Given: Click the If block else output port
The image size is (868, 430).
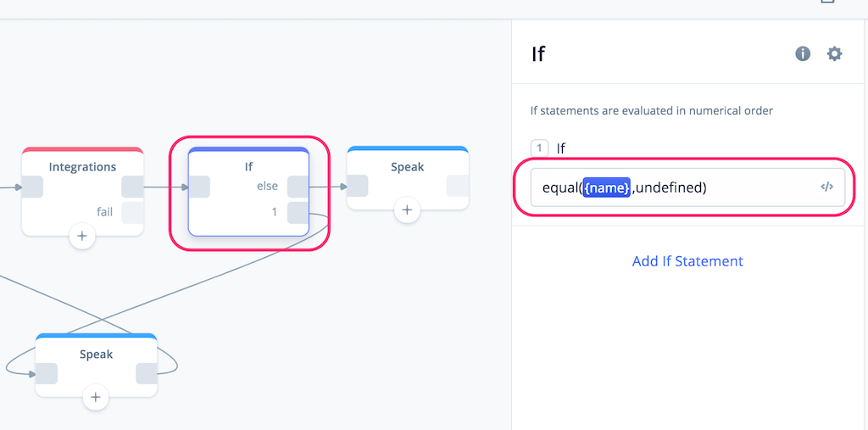Looking at the screenshot, I should [x=298, y=187].
